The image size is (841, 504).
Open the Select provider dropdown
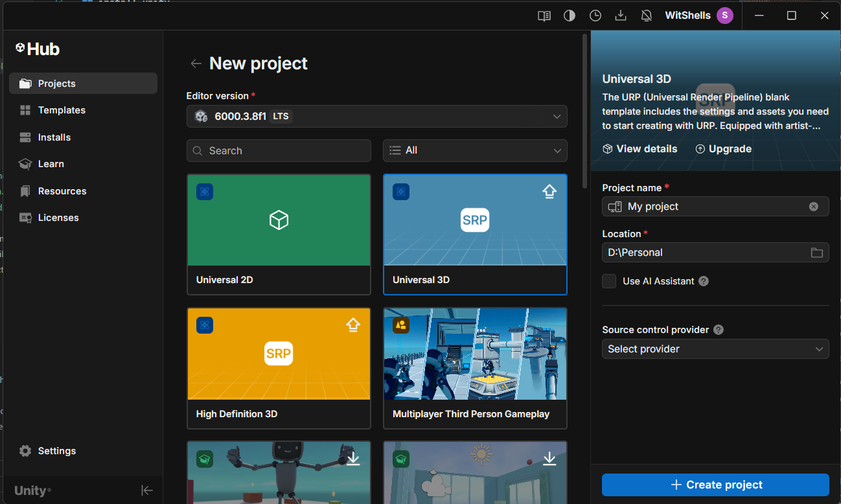715,349
